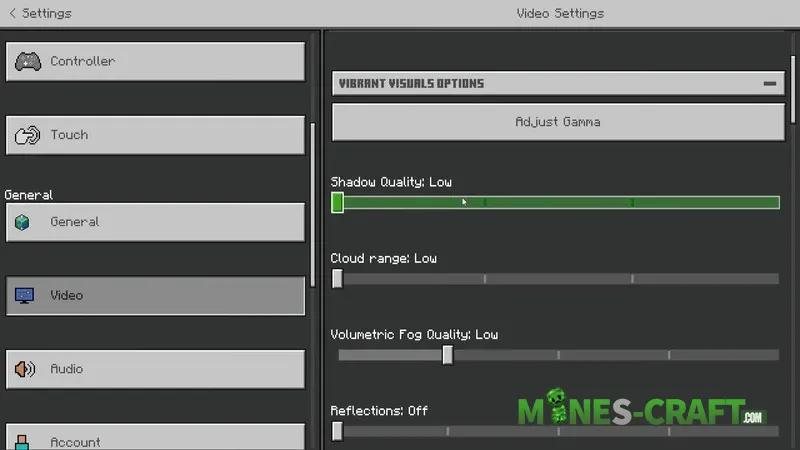The image size is (800, 450).
Task: Click the Account character icon
Action: pos(22,442)
